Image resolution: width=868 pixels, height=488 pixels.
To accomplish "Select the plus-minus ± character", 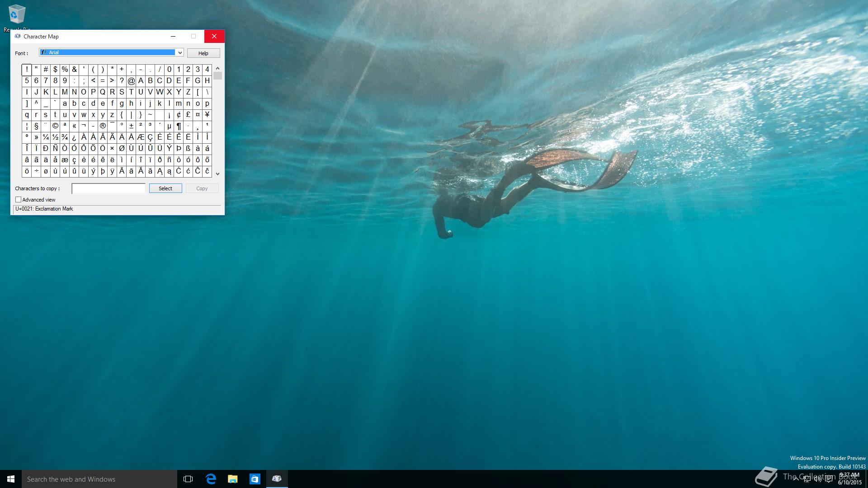I will 131,126.
